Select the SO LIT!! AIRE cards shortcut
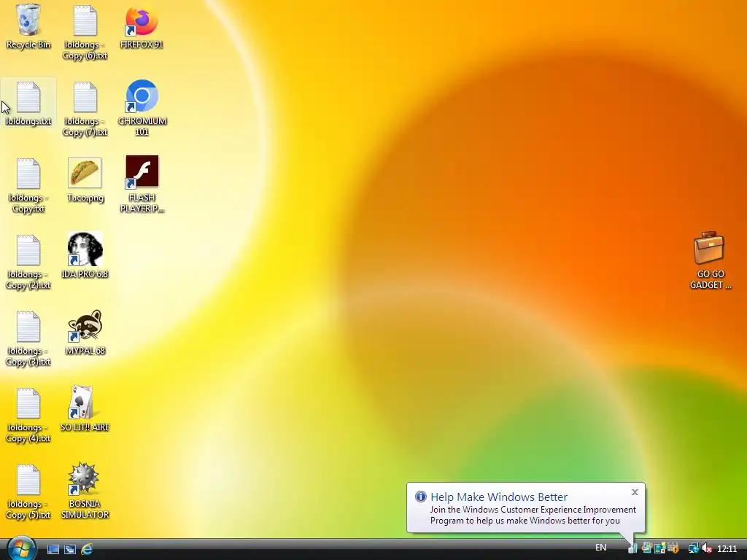Viewport: 747px width, 560px height. pyautogui.click(x=85, y=408)
